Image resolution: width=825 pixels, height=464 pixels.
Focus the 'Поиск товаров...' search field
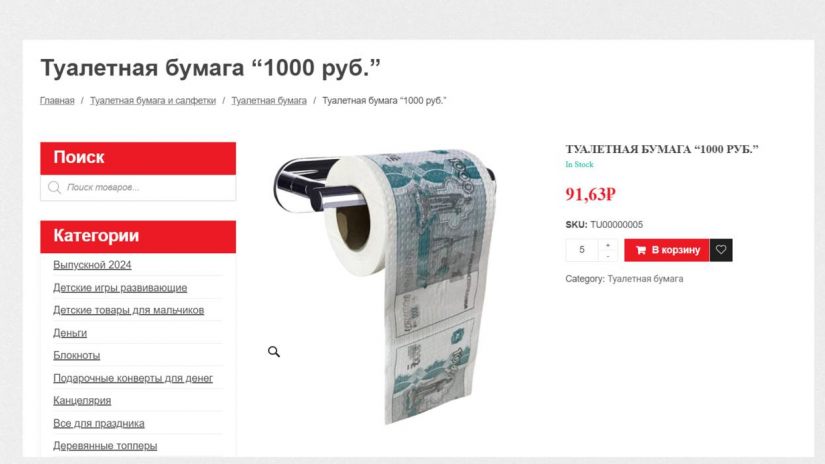point(138,188)
